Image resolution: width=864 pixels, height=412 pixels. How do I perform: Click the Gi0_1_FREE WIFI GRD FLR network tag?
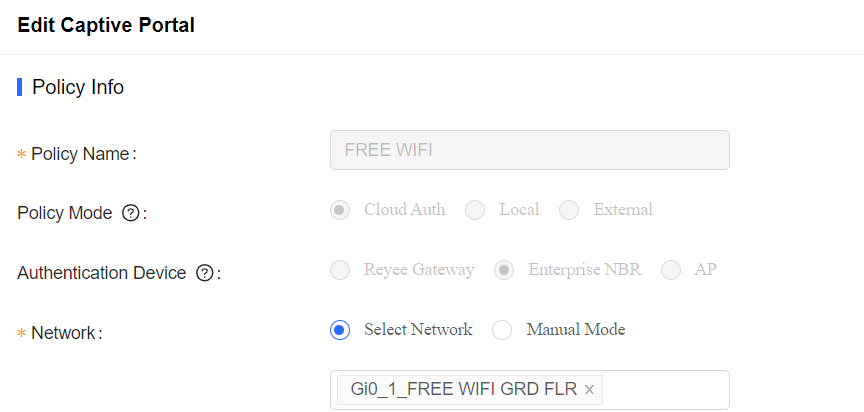[x=463, y=390]
